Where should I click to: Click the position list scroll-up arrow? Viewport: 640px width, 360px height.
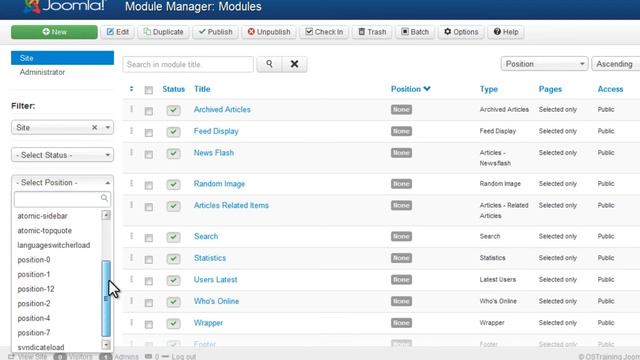point(106,215)
